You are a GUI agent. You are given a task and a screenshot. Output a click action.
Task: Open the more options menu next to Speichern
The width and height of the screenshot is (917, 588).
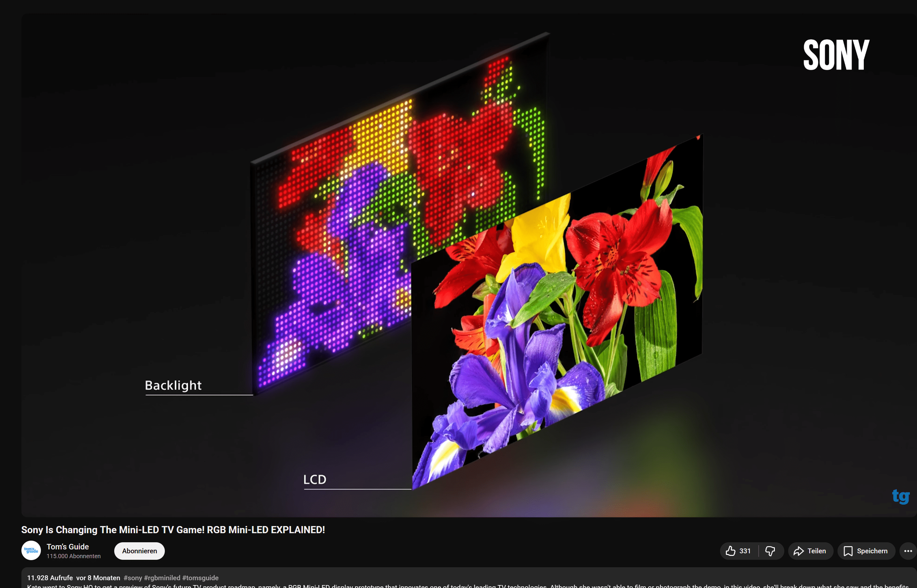(909, 551)
